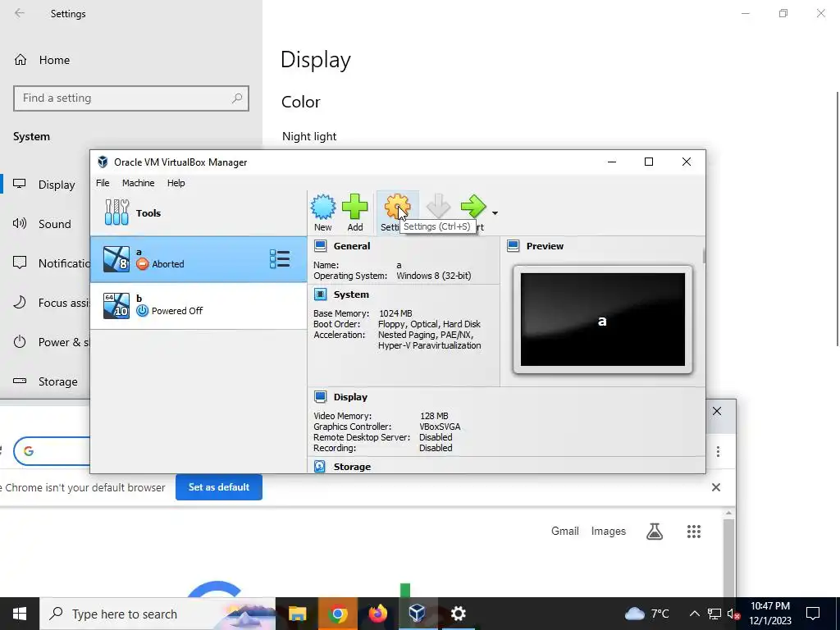Select virtual machine a Aborted
The image size is (840, 630).
(x=199, y=259)
